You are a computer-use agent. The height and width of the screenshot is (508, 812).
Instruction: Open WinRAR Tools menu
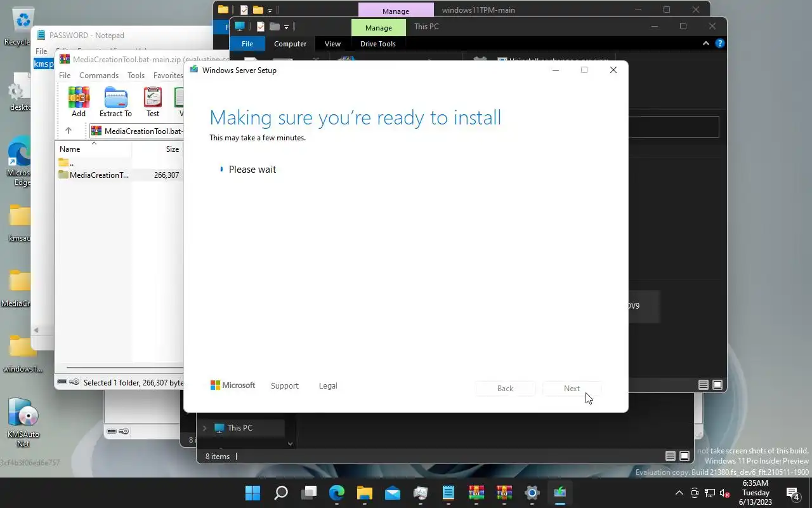pos(136,75)
